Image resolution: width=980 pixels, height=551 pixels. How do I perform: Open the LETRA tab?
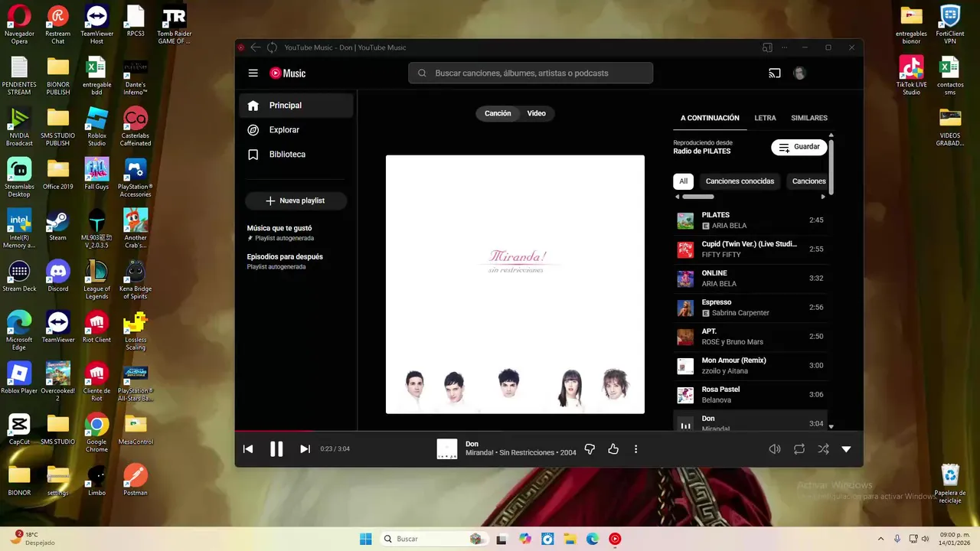(x=765, y=118)
